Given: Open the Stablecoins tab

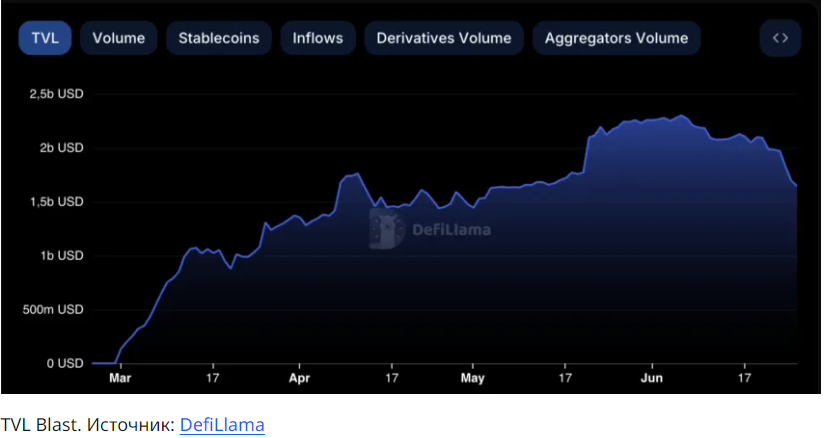Looking at the screenshot, I should coord(218,38).
